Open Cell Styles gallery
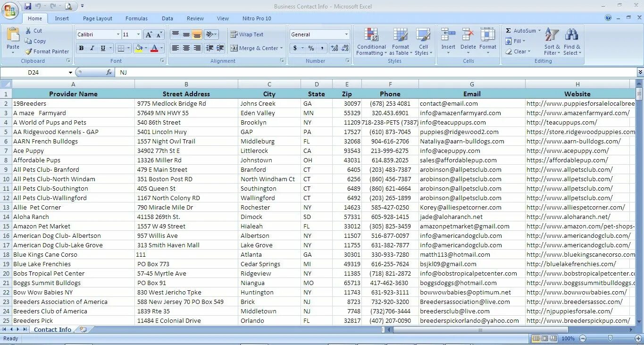The width and height of the screenshot is (644, 345). pyautogui.click(x=423, y=42)
